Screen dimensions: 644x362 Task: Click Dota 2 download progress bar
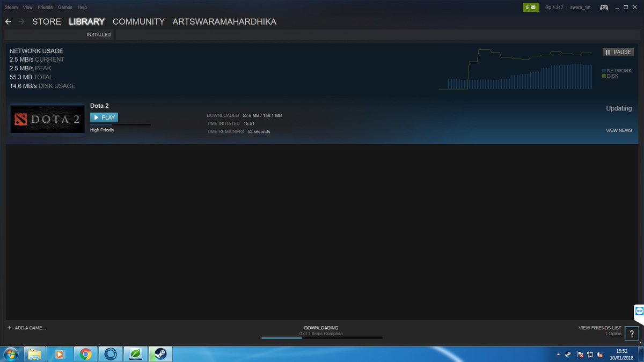coord(120,124)
